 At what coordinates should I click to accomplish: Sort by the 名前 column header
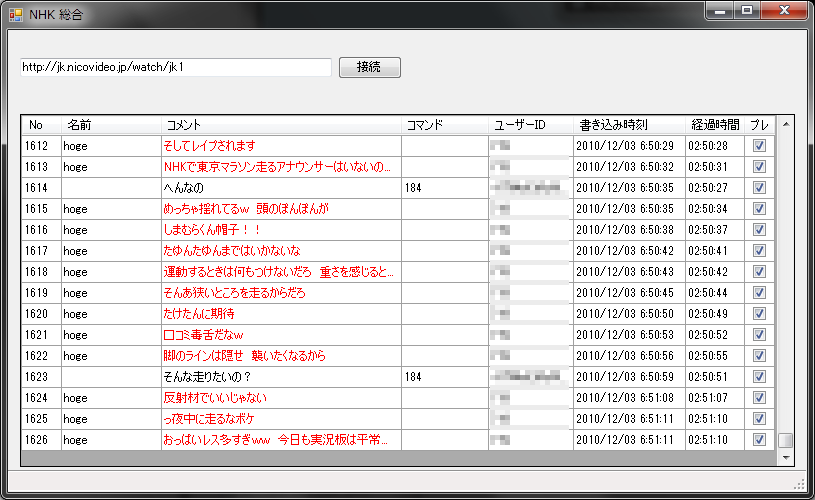coord(111,125)
